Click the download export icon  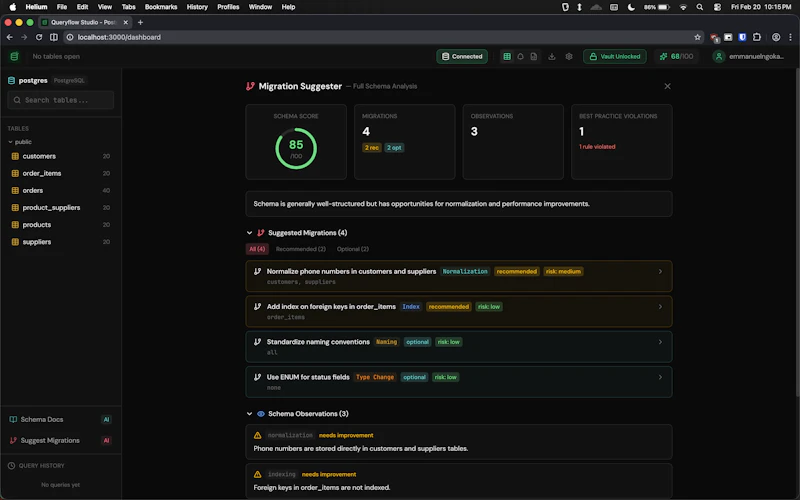(x=552, y=57)
